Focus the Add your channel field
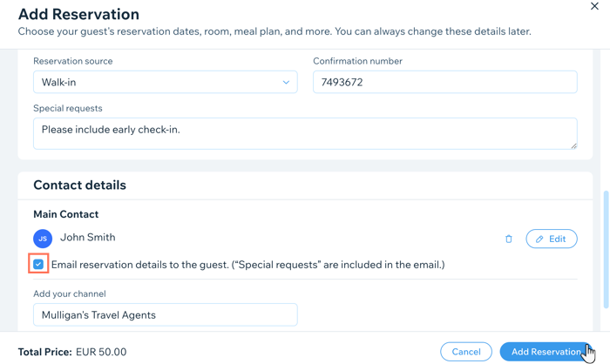The height and width of the screenshot is (364, 610). click(x=166, y=314)
